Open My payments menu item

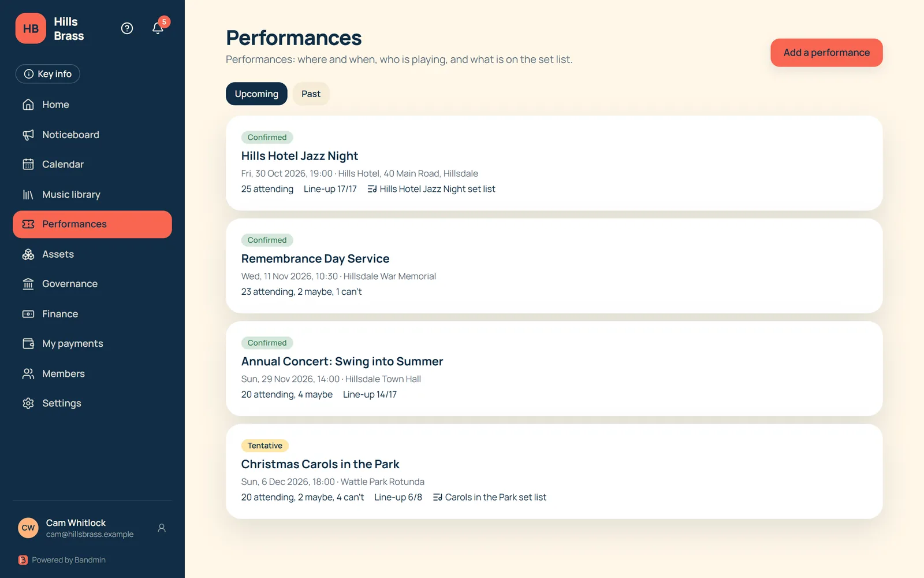(92, 343)
